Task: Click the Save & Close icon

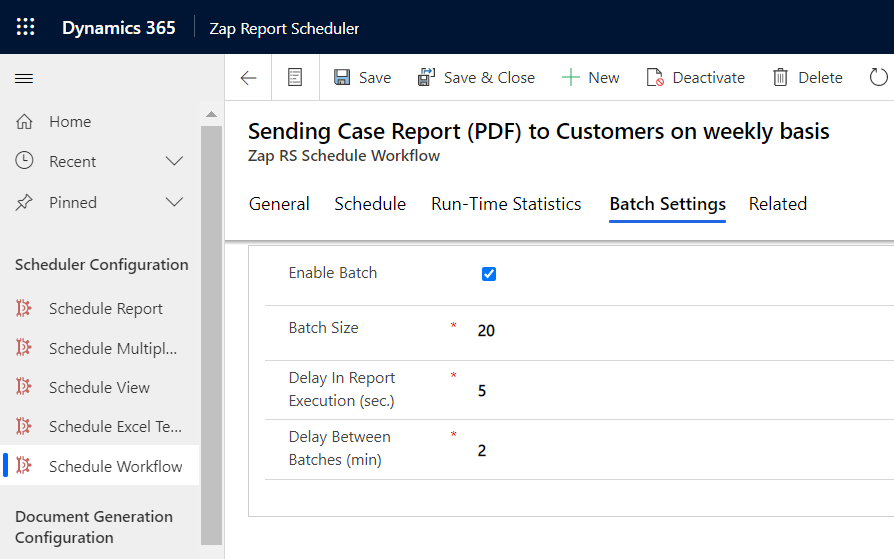Action: coord(426,77)
